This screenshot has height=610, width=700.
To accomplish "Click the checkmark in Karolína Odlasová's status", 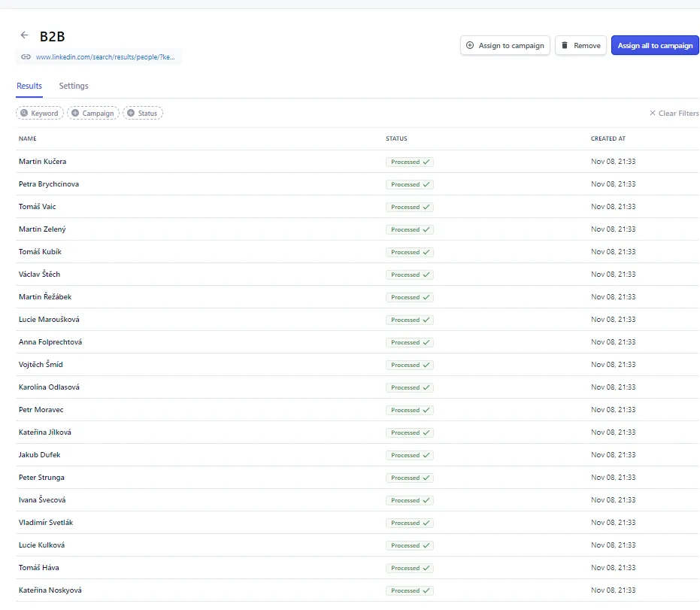I will tap(426, 387).
